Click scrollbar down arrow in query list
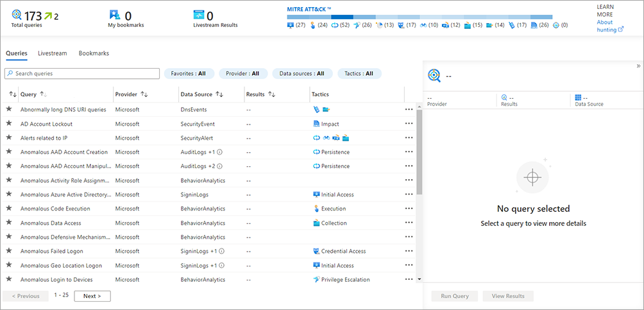The height and width of the screenshot is (310, 644). [419, 279]
